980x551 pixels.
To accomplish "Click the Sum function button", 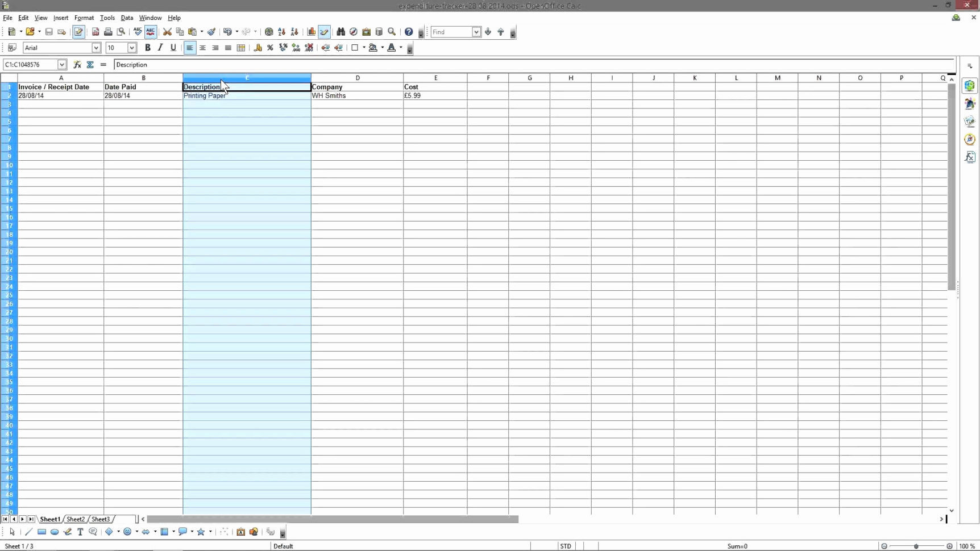I will [x=90, y=64].
